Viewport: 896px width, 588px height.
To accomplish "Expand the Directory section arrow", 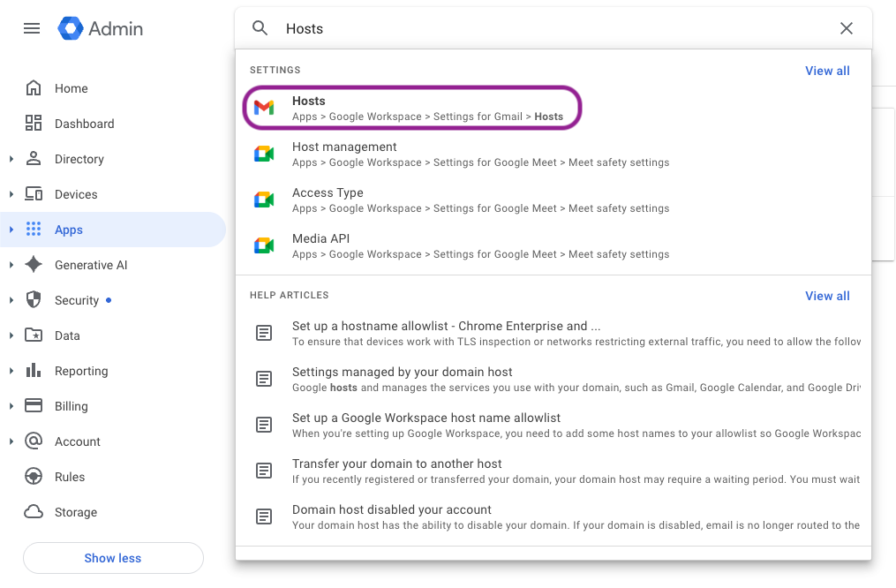I will [x=11, y=159].
